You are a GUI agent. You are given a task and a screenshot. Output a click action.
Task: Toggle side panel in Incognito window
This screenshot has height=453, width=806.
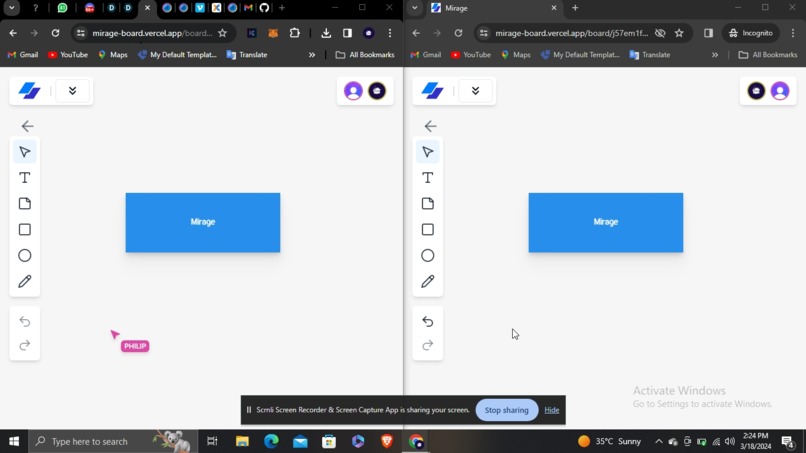[708, 33]
